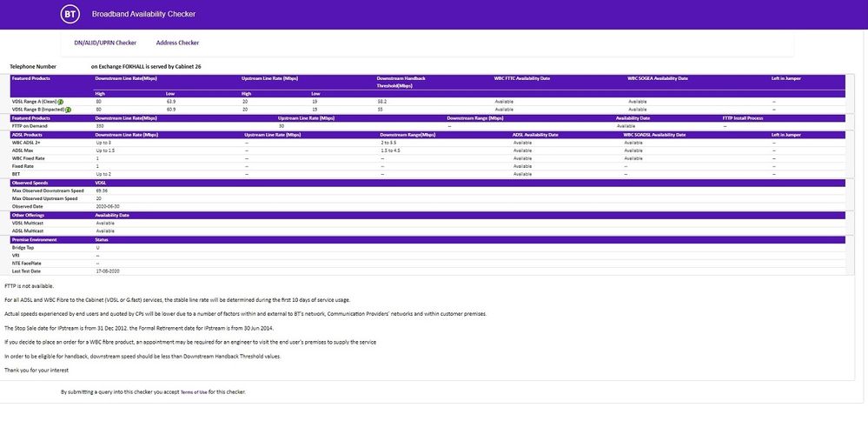
Task: Click the Observed Speeds section header
Action: click(29, 183)
